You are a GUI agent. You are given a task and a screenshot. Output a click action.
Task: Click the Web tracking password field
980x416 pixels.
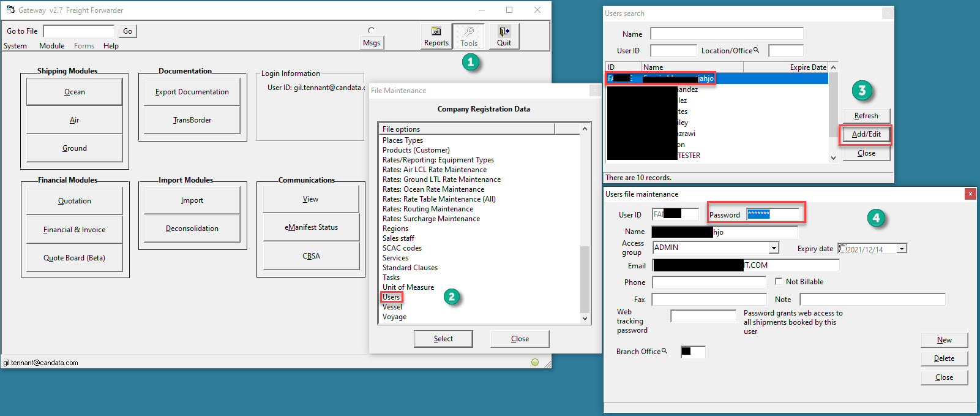click(703, 316)
